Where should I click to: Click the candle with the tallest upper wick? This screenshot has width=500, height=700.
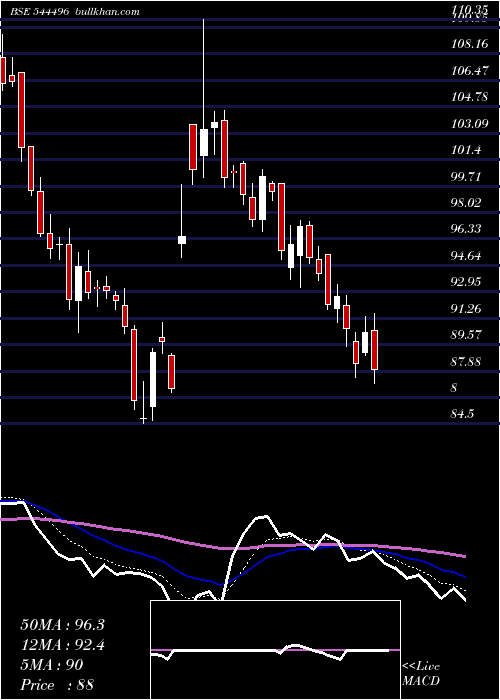tap(204, 98)
